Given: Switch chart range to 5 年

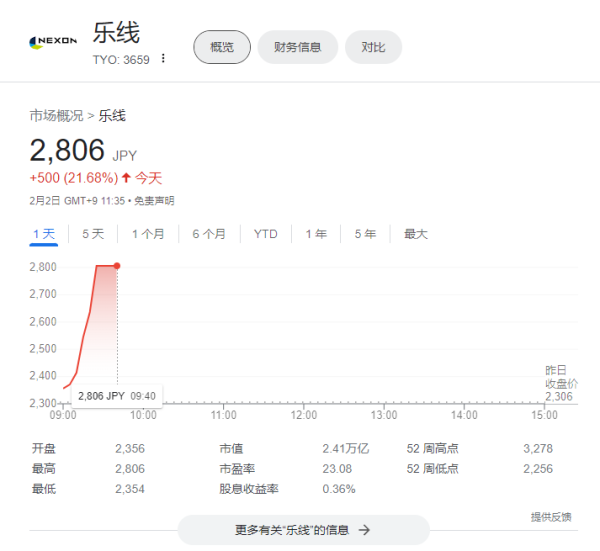Looking at the screenshot, I should point(365,234).
